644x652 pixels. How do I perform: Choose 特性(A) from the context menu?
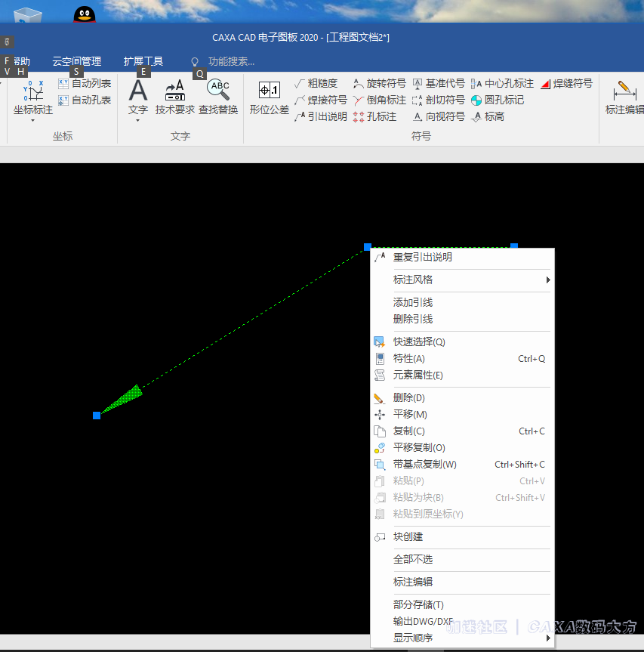(x=408, y=359)
